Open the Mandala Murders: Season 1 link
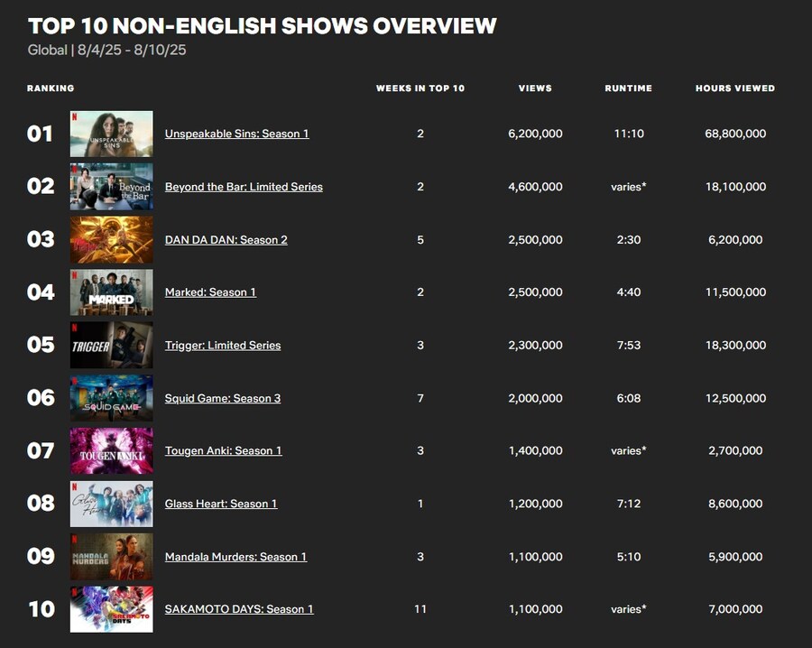Viewport: 812px width, 648px height. coord(235,557)
